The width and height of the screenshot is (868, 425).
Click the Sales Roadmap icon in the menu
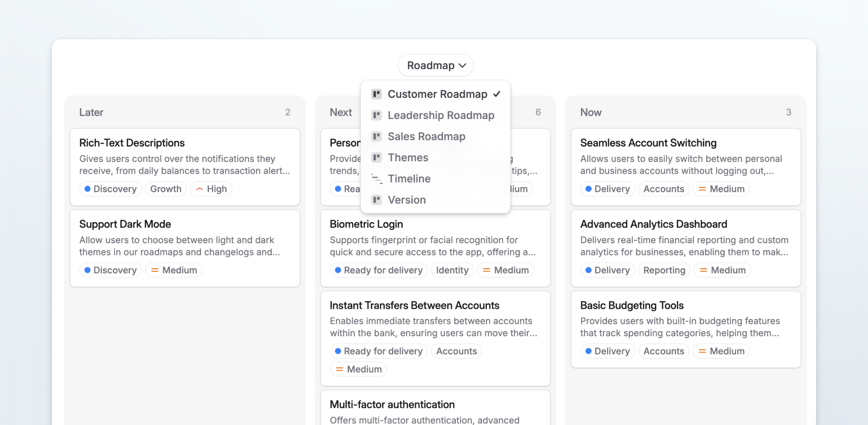376,136
